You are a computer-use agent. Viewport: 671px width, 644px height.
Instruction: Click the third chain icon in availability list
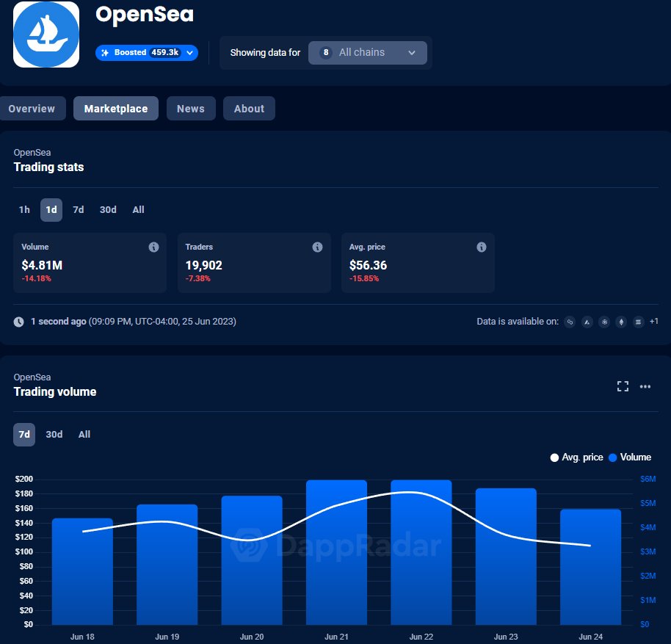[x=604, y=322]
